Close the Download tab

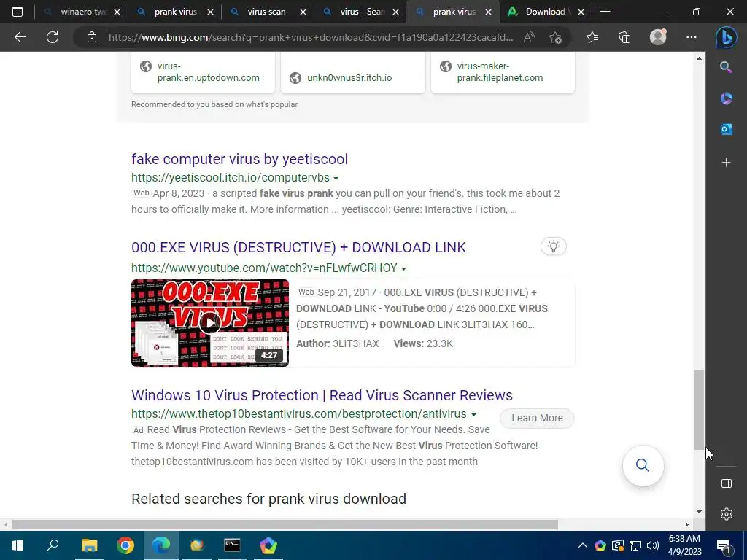[x=581, y=12]
